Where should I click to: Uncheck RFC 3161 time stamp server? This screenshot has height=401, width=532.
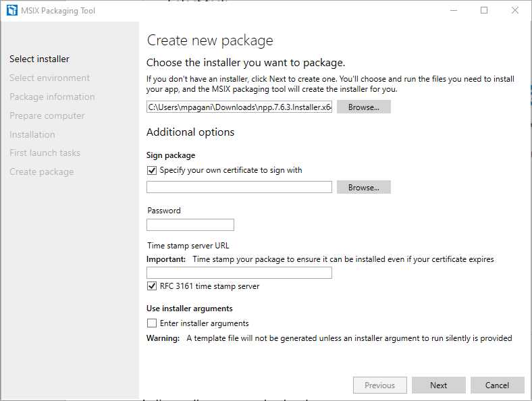click(152, 286)
